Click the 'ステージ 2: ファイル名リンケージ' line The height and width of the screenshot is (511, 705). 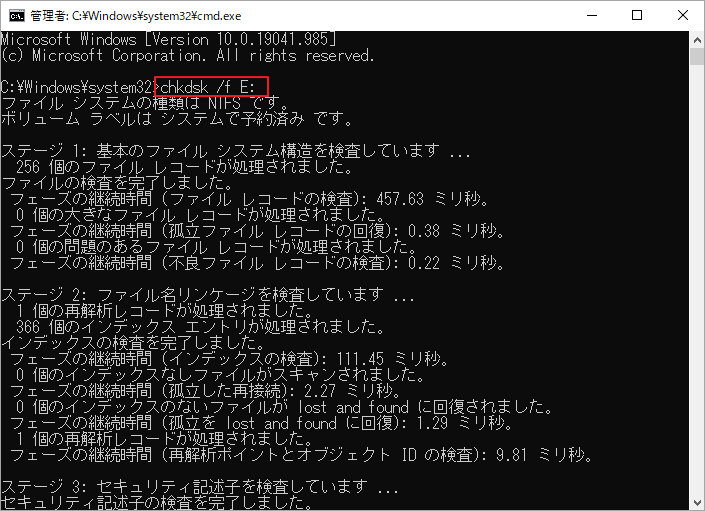208,295
